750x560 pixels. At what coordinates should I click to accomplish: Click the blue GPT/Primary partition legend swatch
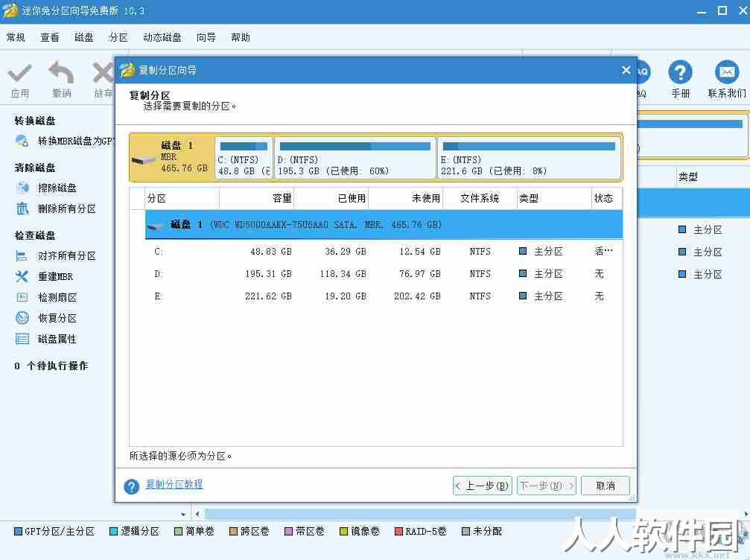point(18,531)
